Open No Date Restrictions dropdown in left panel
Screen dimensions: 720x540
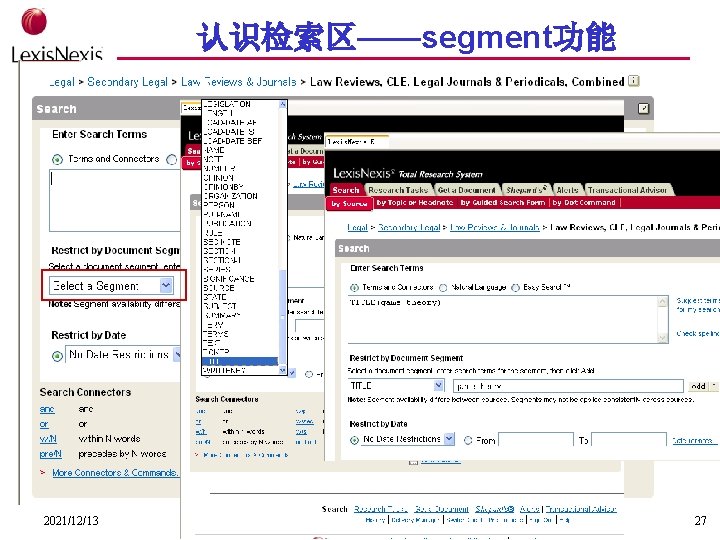click(177, 354)
